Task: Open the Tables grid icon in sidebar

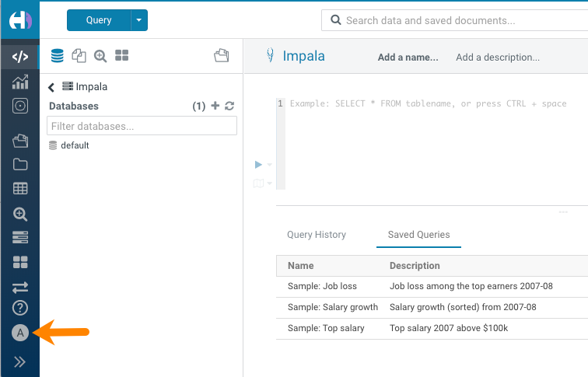Action: [20, 188]
